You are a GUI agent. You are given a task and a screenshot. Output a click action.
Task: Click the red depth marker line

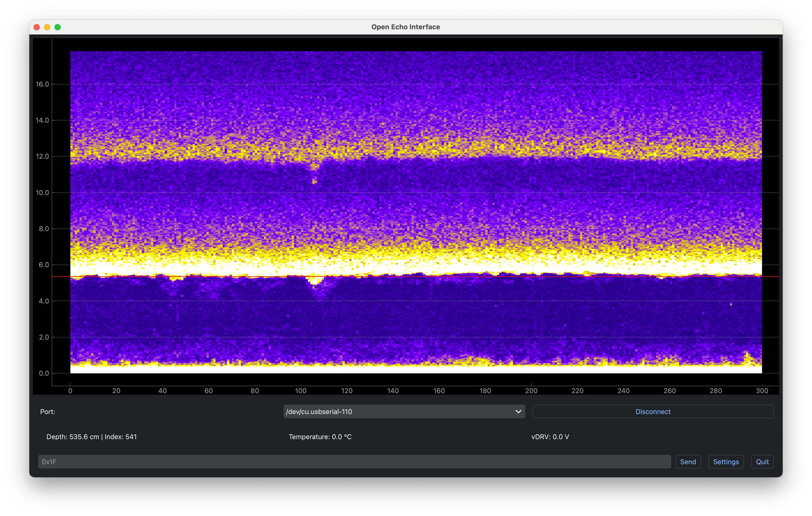[x=405, y=276]
